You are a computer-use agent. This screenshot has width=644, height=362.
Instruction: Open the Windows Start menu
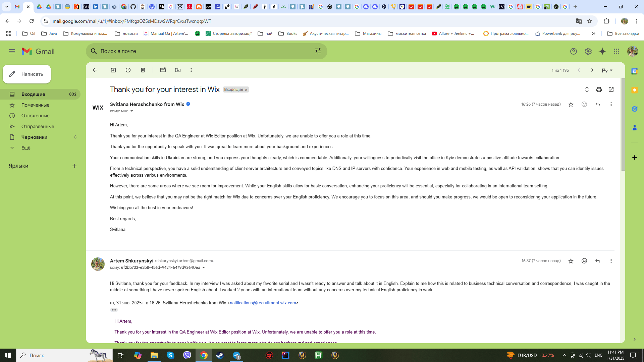8,355
